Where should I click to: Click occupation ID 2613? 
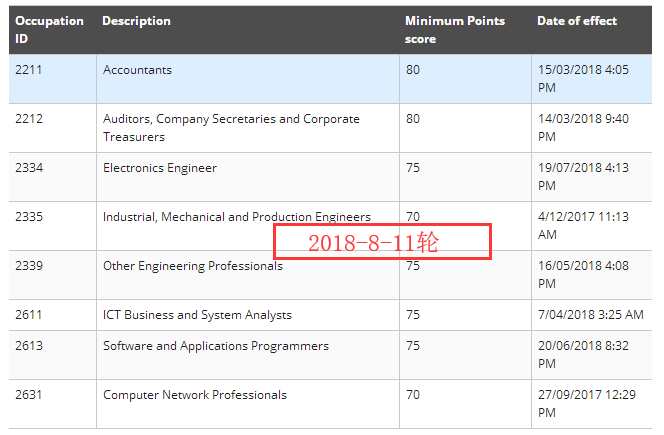click(x=29, y=346)
